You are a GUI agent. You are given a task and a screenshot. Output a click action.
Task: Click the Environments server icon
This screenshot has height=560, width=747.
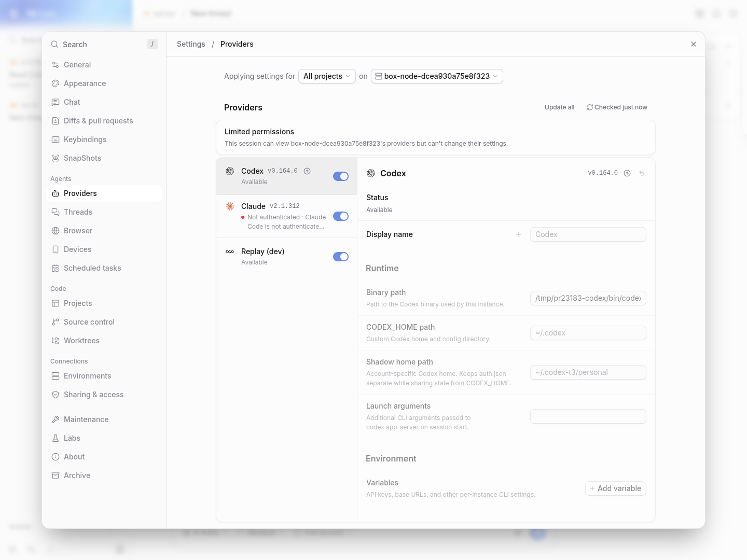click(56, 376)
